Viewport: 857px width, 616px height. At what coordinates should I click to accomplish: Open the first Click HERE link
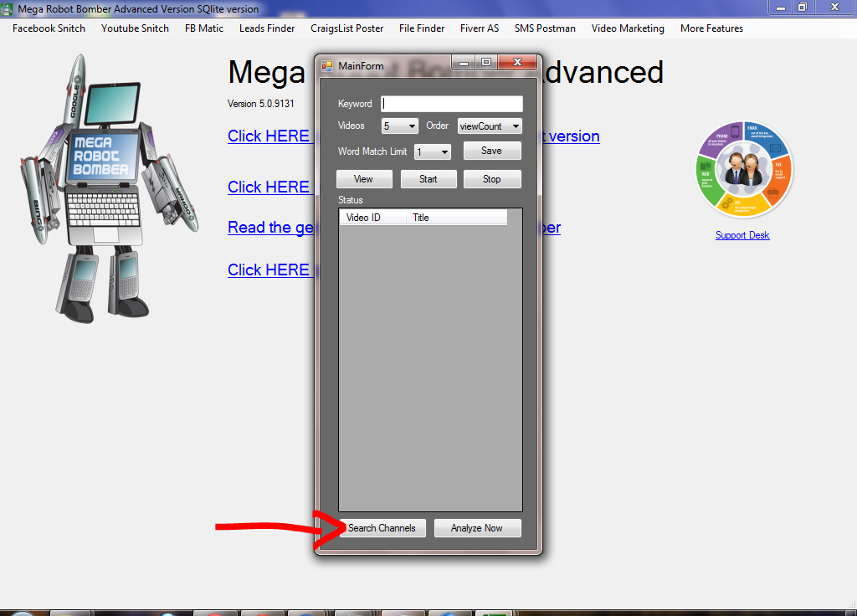pos(270,136)
